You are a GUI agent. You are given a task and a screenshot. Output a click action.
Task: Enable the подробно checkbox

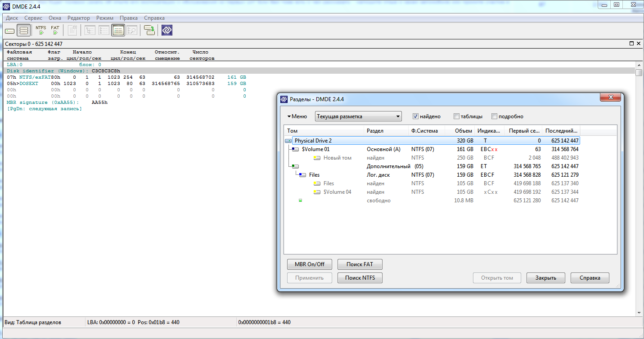[x=494, y=116]
